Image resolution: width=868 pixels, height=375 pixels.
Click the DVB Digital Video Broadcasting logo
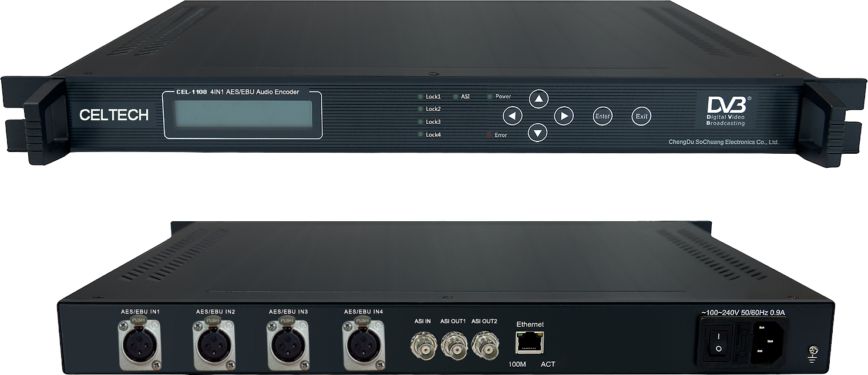pyautogui.click(x=725, y=111)
